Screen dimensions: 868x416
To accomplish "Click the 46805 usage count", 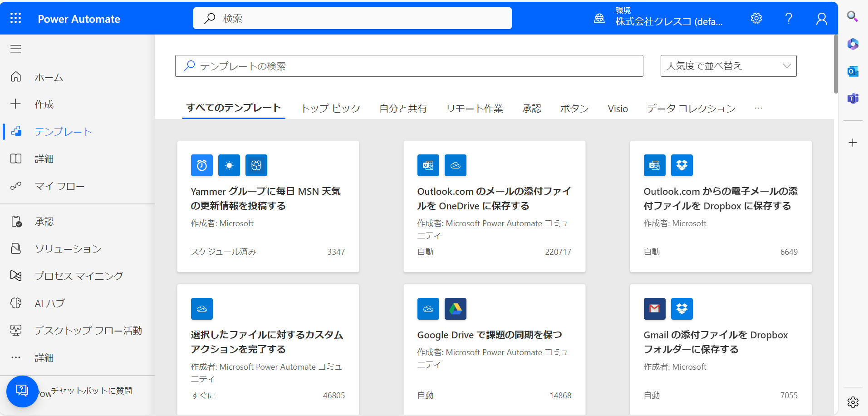I will click(x=334, y=396).
